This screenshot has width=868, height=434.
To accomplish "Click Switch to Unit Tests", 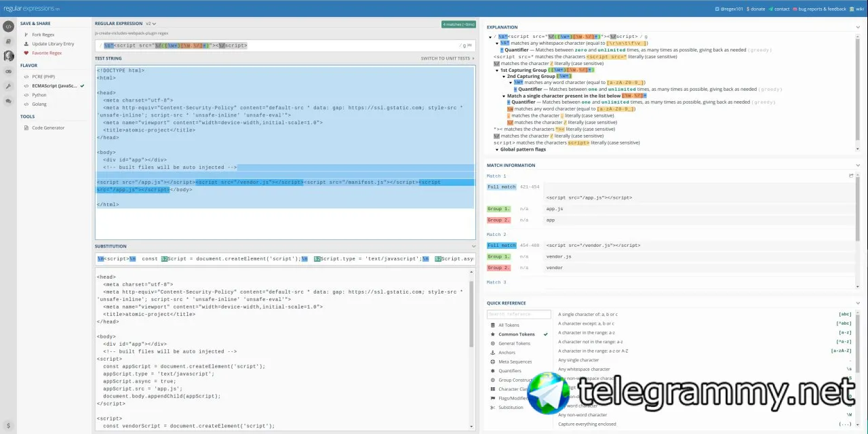I will pyautogui.click(x=448, y=58).
